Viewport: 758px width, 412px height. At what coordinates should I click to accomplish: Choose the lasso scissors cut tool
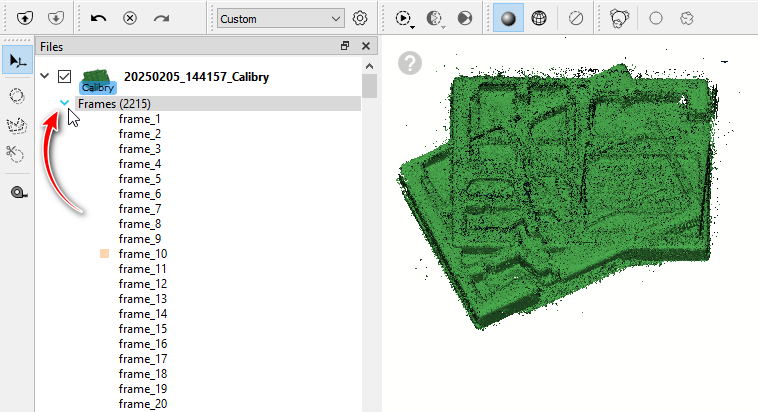point(16,153)
